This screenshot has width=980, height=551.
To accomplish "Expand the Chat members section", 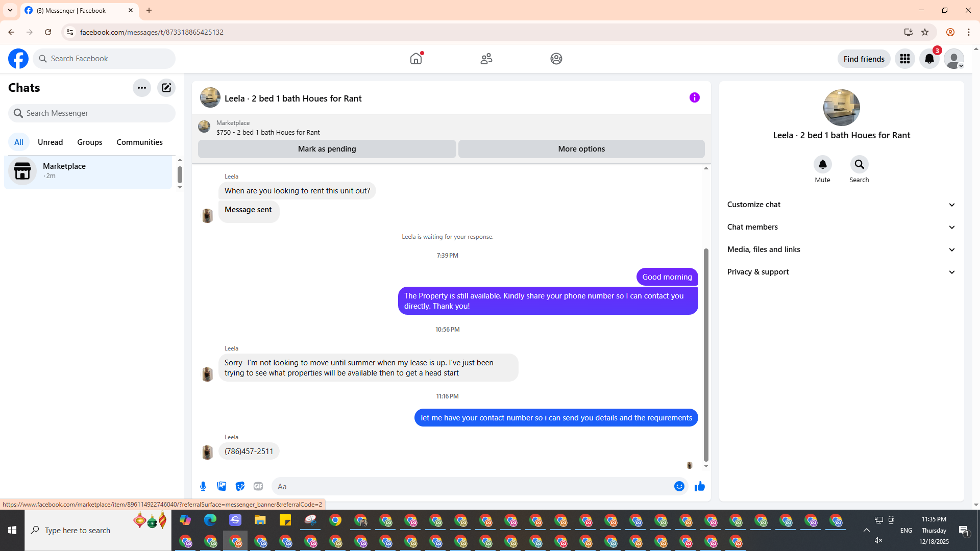I will [x=841, y=227].
